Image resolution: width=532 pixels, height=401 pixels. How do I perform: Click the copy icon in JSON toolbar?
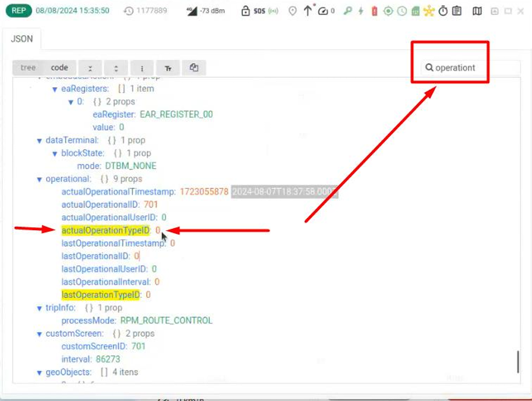click(194, 68)
